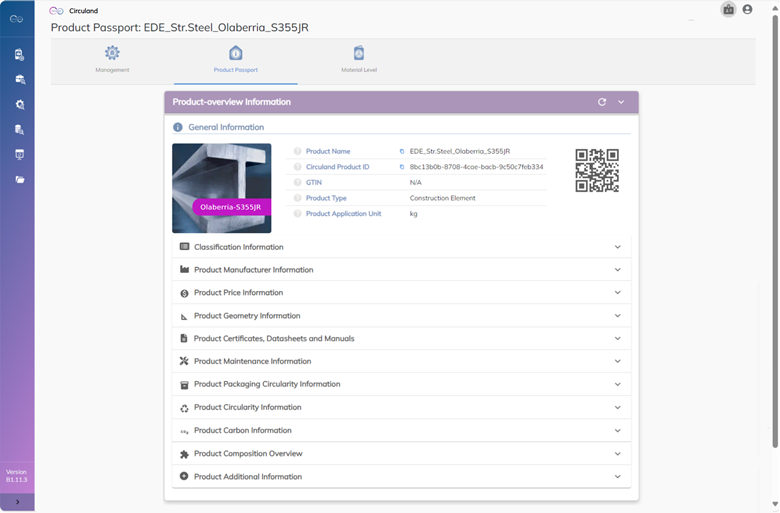Click the info icon beside General Information
780x513 pixels.
178,128
